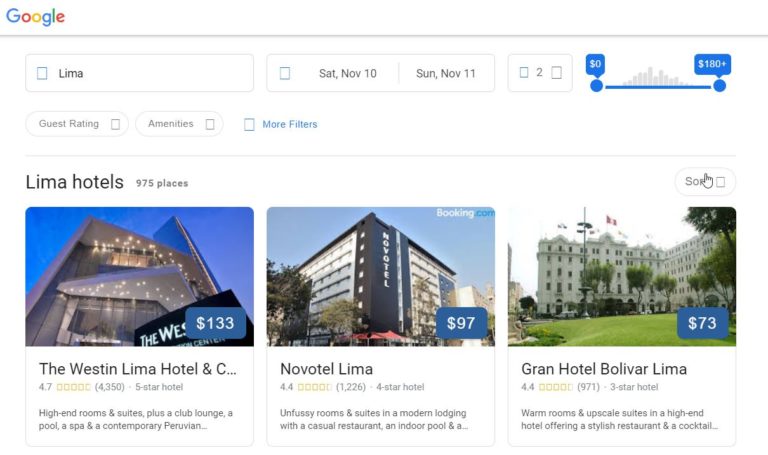Click the $97 price badge on the Novotel photo
768x455 pixels.
click(x=461, y=323)
